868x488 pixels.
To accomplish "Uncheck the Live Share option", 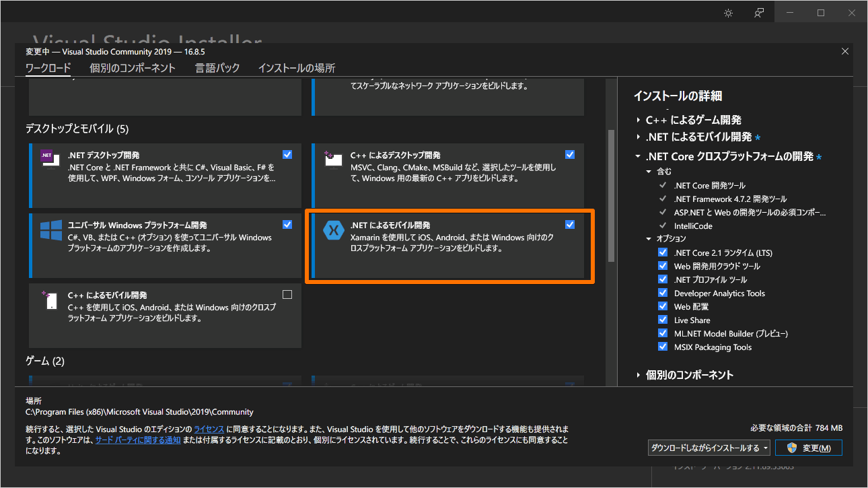I will coord(663,320).
